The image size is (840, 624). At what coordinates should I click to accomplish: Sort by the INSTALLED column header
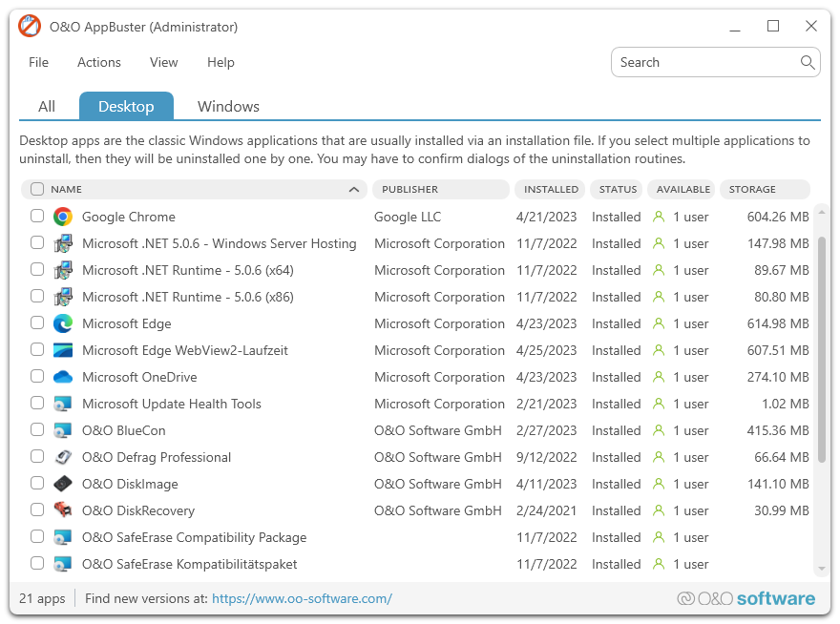pyautogui.click(x=550, y=190)
